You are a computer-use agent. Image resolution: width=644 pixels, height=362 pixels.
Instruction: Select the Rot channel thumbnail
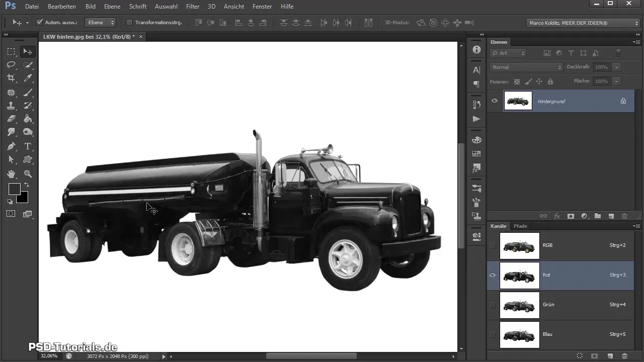click(519, 275)
